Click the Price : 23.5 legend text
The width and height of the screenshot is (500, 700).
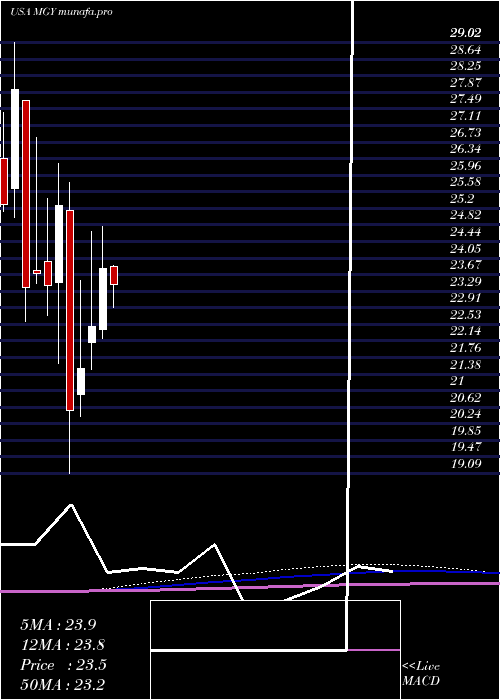[63, 665]
